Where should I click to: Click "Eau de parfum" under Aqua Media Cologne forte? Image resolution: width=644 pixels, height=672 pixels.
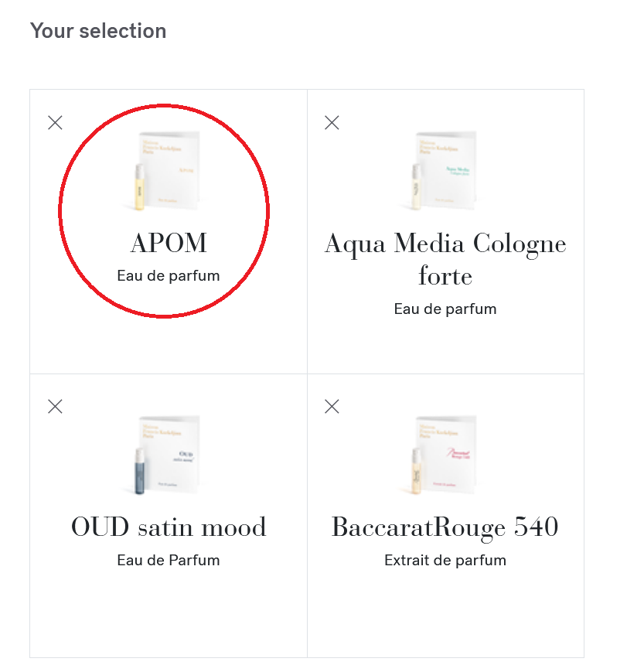pyautogui.click(x=445, y=309)
